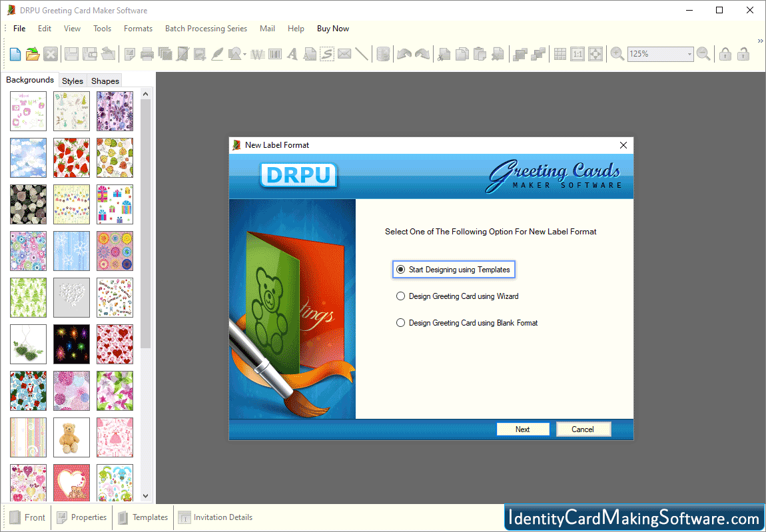This screenshot has width=766, height=532.
Task: Select 'Design Greeting Card using Blank Format'
Action: (466, 323)
